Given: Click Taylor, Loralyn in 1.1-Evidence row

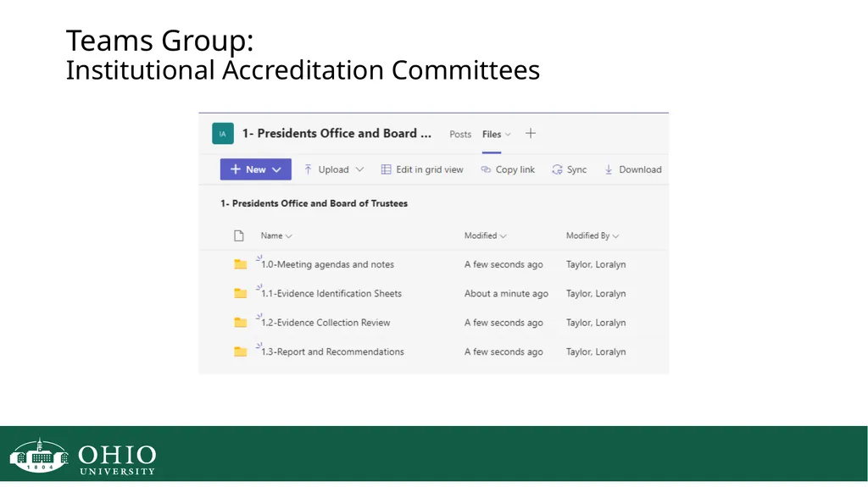Looking at the screenshot, I should coord(596,293).
